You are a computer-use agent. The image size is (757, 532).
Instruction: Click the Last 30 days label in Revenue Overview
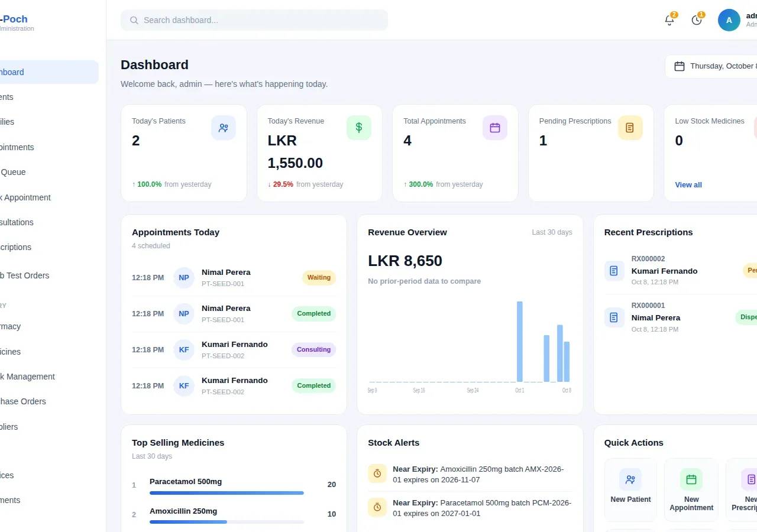click(x=552, y=232)
